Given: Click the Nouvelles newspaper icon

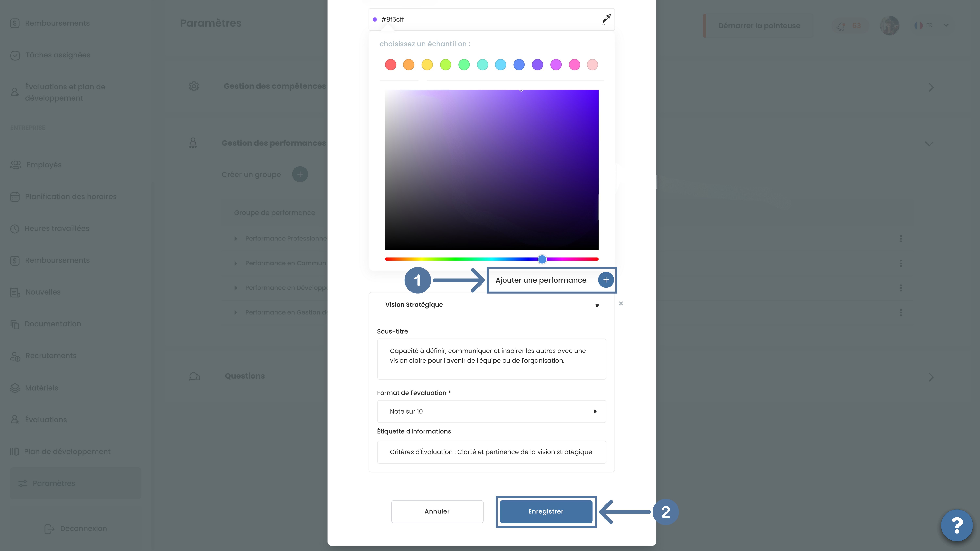Looking at the screenshot, I should [15, 292].
